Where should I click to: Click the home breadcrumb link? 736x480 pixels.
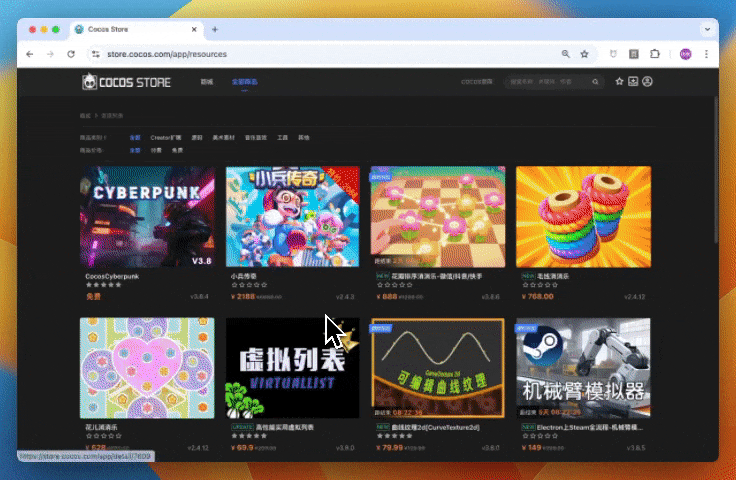85,115
